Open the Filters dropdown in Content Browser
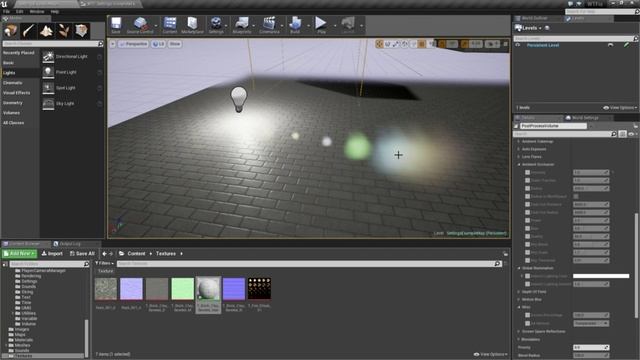 104,264
